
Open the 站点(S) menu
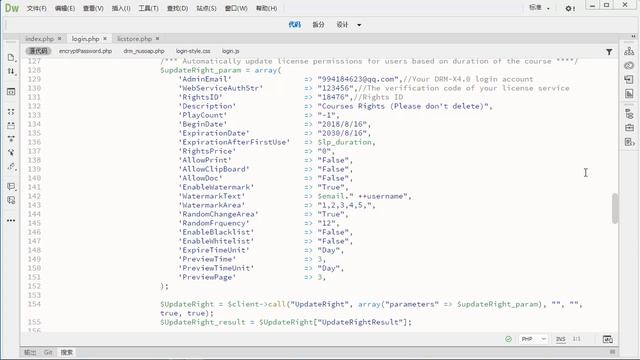(x=206, y=8)
